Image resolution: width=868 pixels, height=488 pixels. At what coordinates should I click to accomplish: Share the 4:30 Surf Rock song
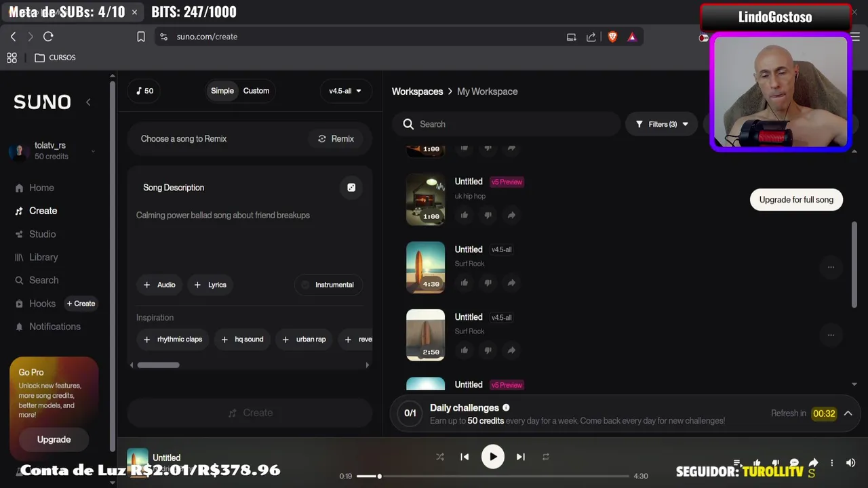[511, 283]
